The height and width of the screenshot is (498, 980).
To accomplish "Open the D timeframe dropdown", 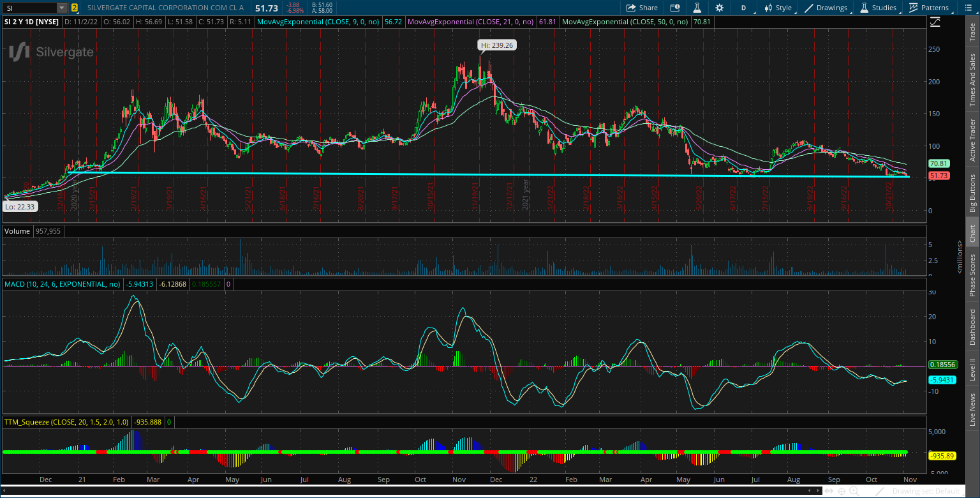I will click(745, 8).
